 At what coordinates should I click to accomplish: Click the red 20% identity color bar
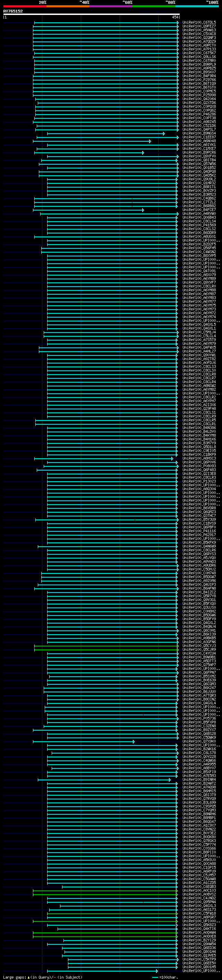coord(25,6)
